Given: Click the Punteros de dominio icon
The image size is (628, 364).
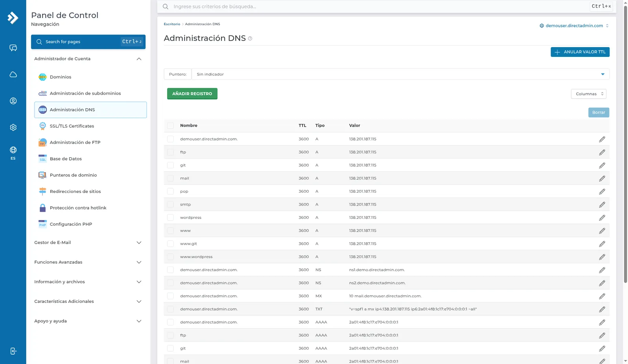Looking at the screenshot, I should pos(42,175).
